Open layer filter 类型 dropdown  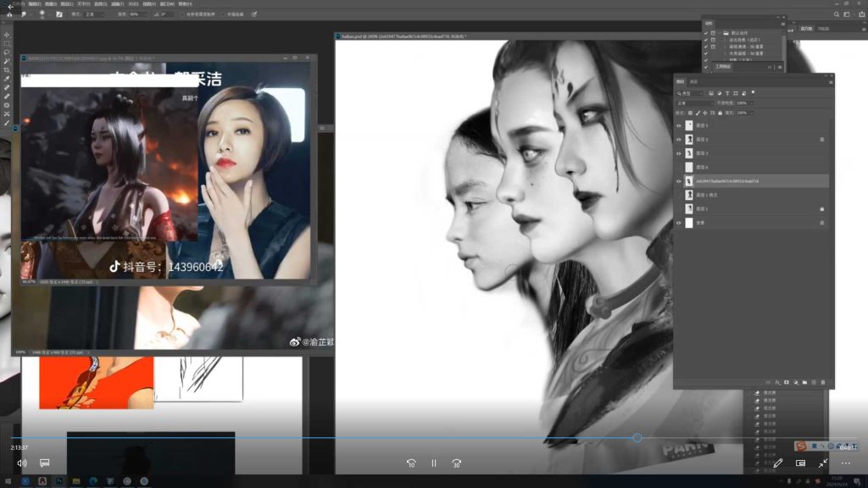(x=690, y=93)
